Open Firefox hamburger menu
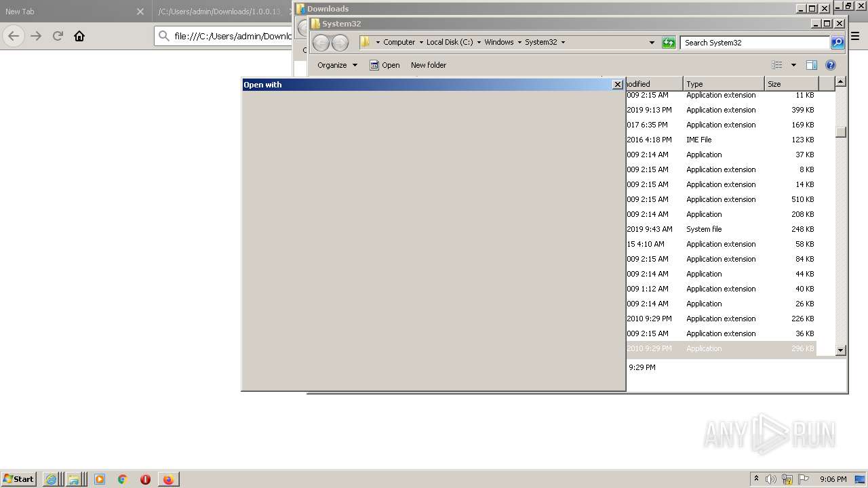This screenshot has height=488, width=868. pyautogui.click(x=856, y=36)
